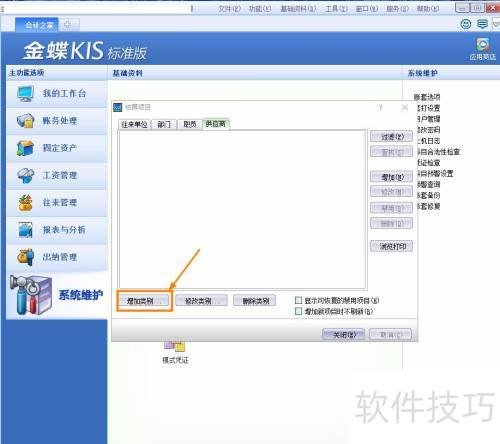Open 凭证检查 in the 系统维护 list
The width and height of the screenshot is (500, 444).
[429, 162]
